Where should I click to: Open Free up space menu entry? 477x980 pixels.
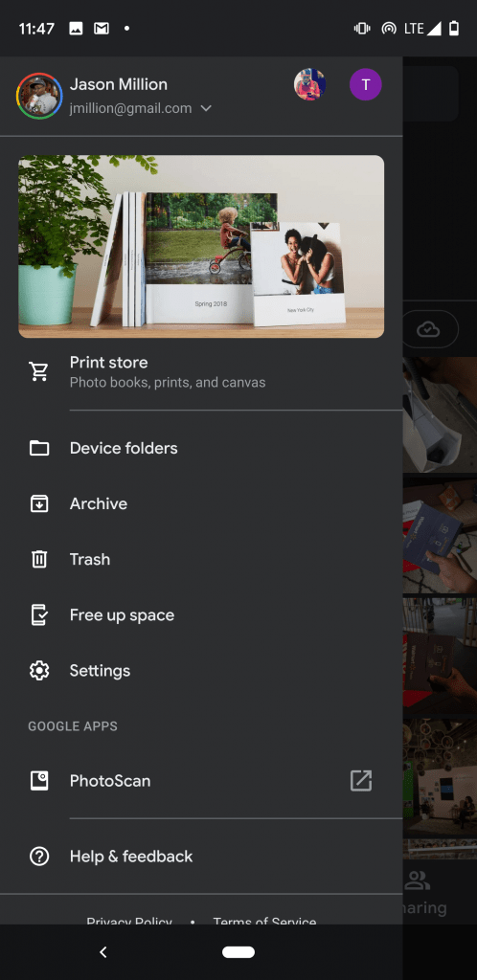tap(201, 615)
